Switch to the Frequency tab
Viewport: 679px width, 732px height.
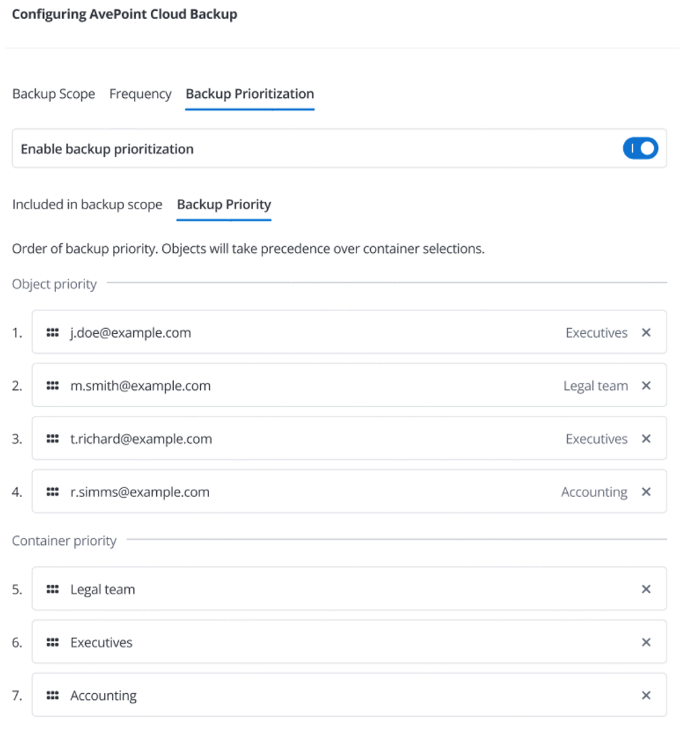(140, 94)
